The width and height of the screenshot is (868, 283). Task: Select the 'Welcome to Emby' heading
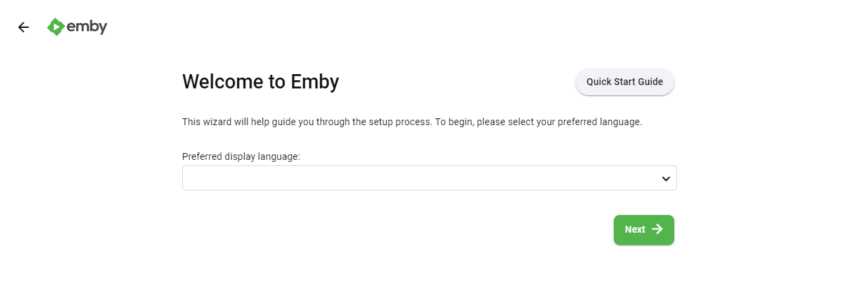pos(260,82)
